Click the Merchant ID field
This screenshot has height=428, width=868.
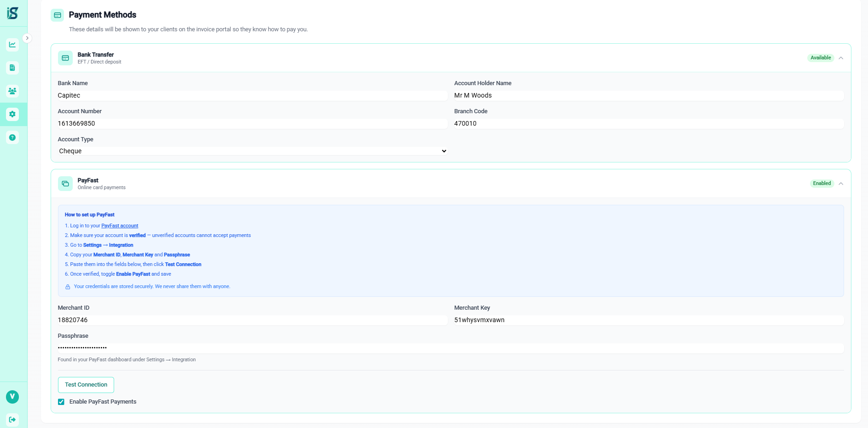(x=253, y=320)
